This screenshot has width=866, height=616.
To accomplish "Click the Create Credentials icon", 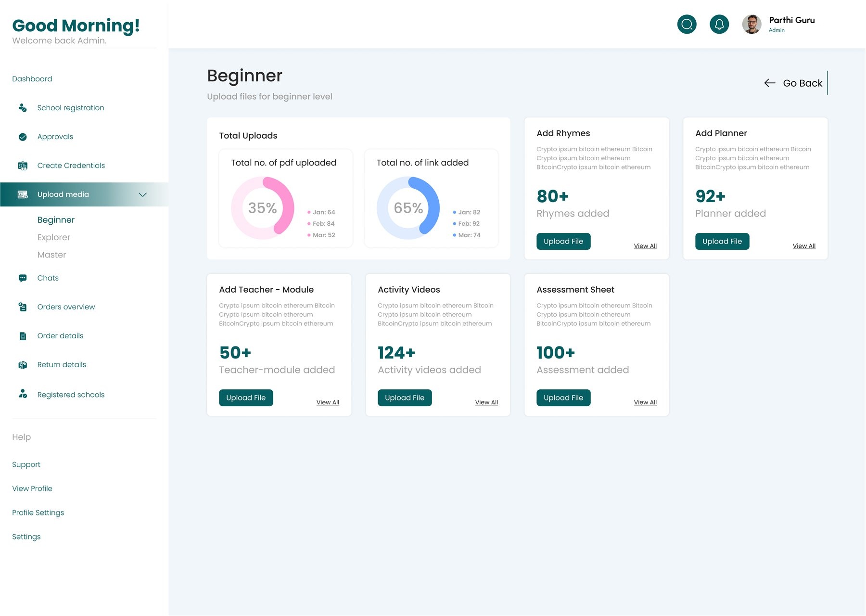I will click(x=23, y=166).
